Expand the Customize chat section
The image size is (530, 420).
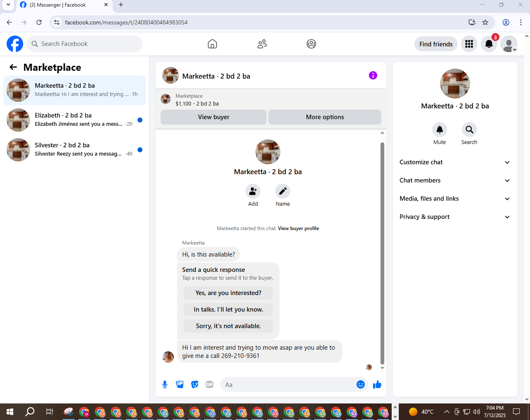[x=455, y=162]
